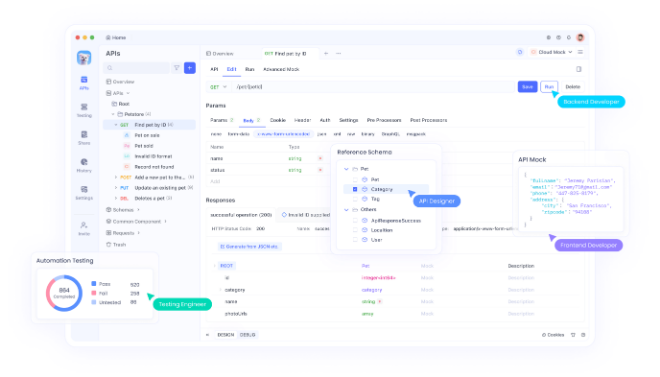Click the Generate from JSON button
Screen dimensions: 660x377
pos(250,247)
